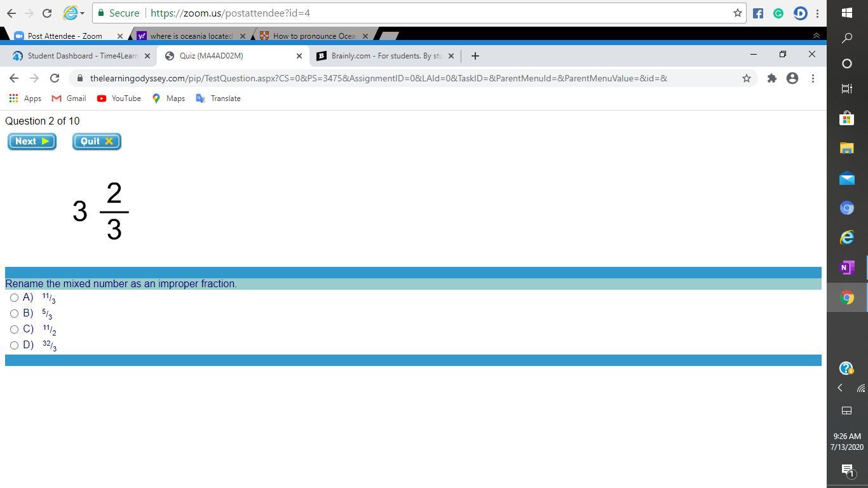The image size is (868, 488).
Task: Click the learningodyssey address bar
Action: click(381, 78)
